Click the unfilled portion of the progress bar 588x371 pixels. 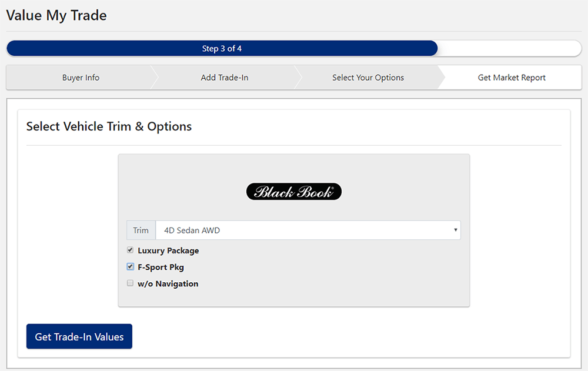(509, 48)
